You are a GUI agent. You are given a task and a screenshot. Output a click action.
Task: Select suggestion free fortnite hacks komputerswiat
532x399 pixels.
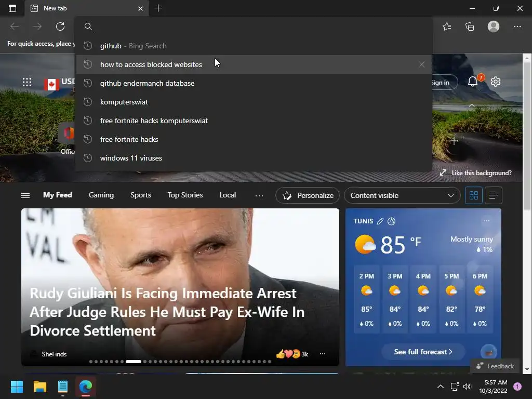tap(254, 121)
